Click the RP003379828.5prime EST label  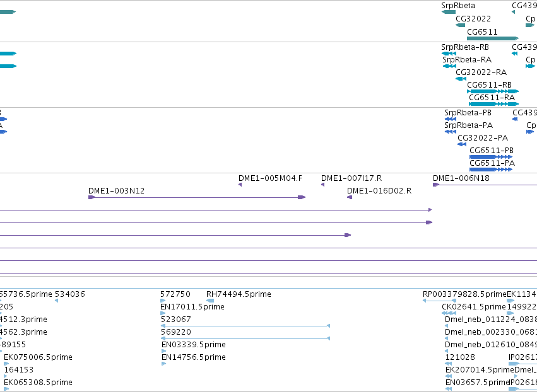[464, 294]
